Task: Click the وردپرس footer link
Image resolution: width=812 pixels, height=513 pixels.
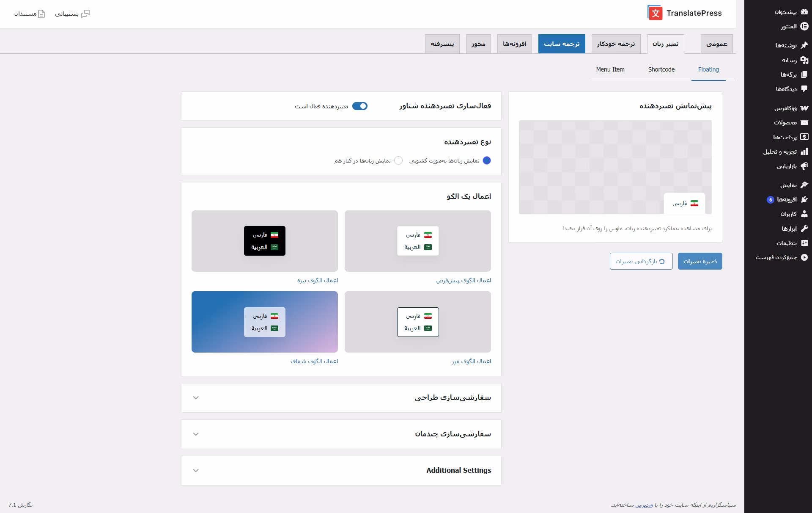Action: pos(644,505)
